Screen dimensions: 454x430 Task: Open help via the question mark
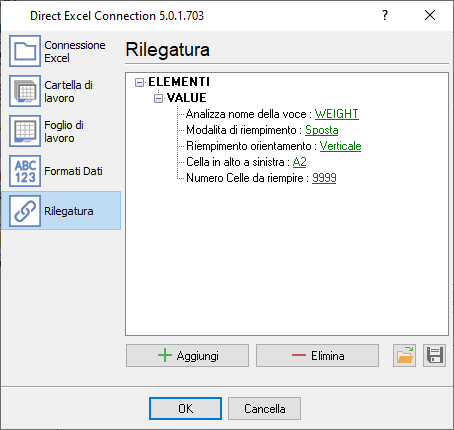click(x=385, y=15)
